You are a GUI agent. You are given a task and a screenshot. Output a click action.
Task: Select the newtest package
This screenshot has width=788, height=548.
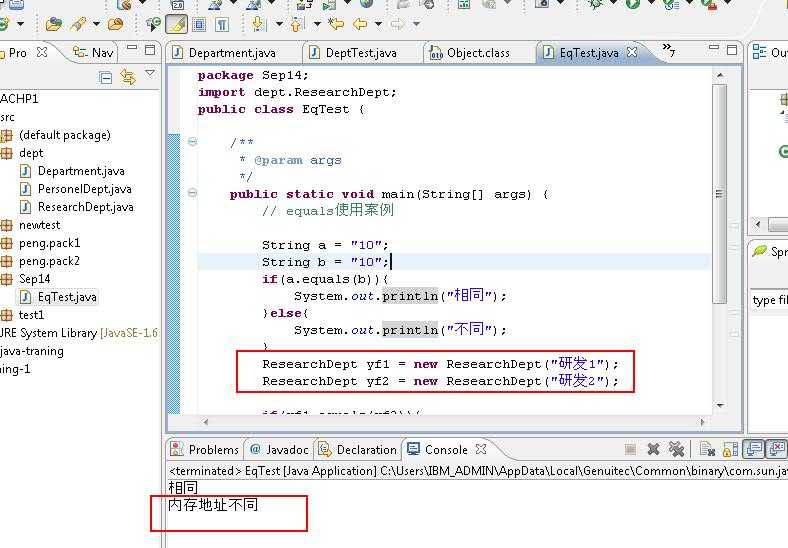tap(39, 225)
